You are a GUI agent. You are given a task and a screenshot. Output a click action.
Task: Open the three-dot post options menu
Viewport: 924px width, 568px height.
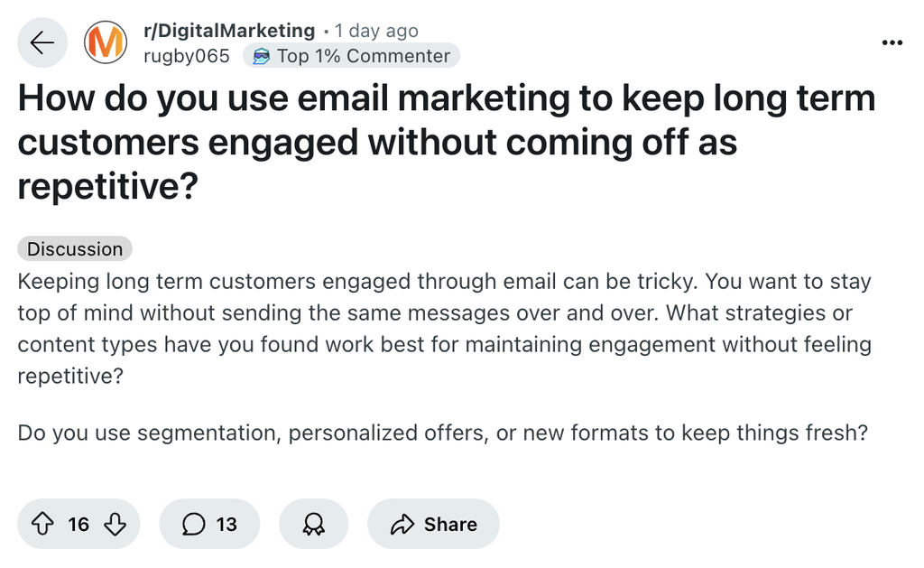892,42
